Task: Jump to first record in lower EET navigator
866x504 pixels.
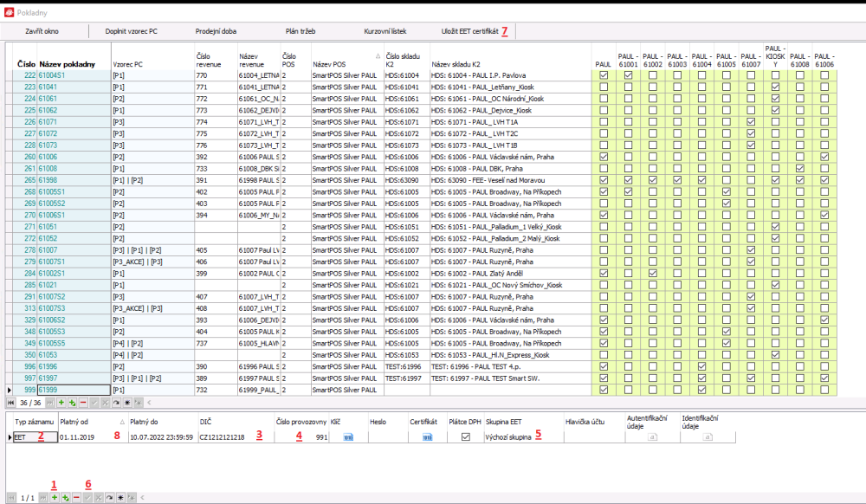Action: pyautogui.click(x=11, y=497)
